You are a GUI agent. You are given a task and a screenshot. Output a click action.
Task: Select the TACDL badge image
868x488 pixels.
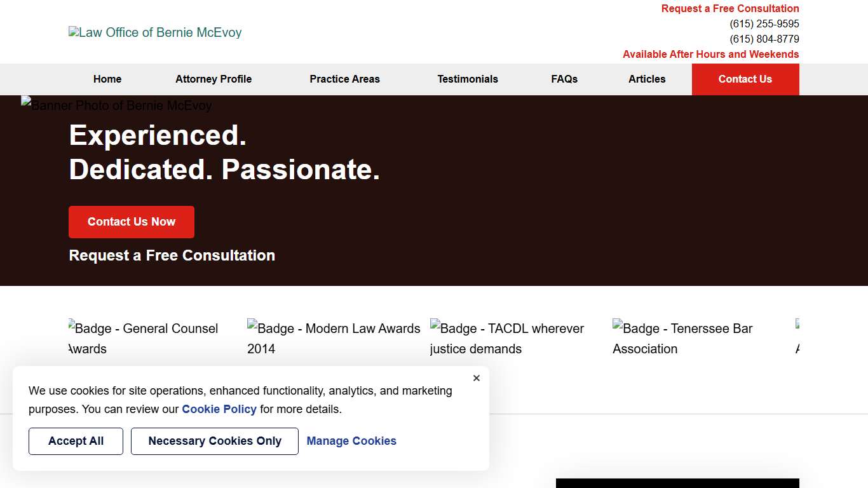[507, 338]
